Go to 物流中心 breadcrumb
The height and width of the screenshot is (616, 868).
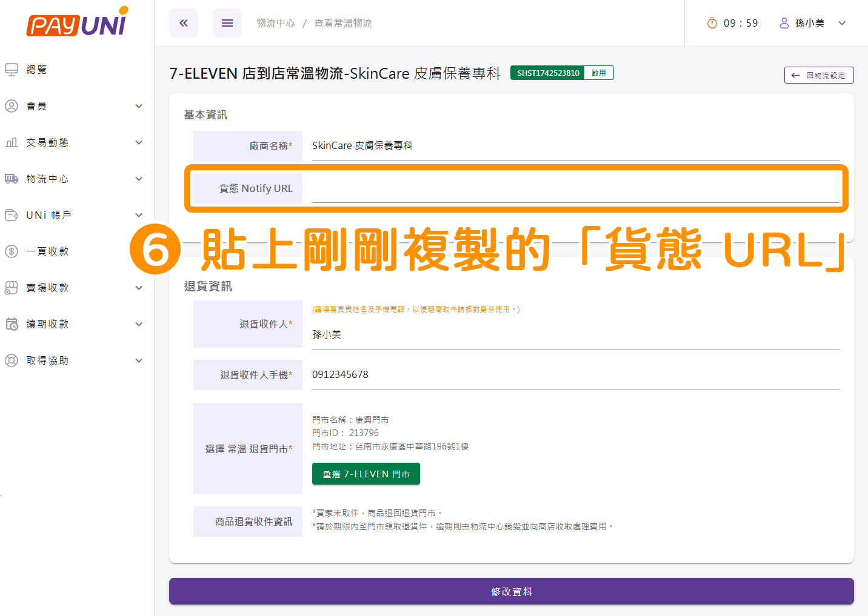pos(276,23)
